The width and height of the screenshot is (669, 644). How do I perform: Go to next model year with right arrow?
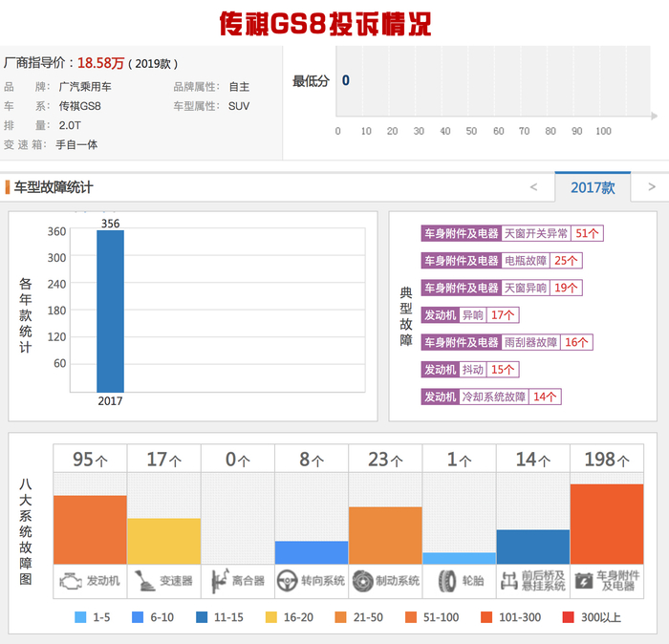click(x=652, y=187)
